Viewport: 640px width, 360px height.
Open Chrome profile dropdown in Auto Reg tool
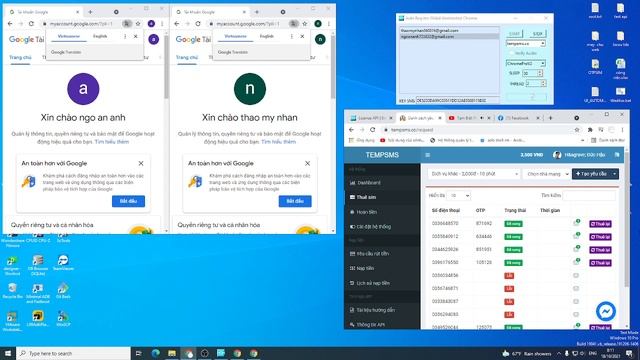point(526,63)
